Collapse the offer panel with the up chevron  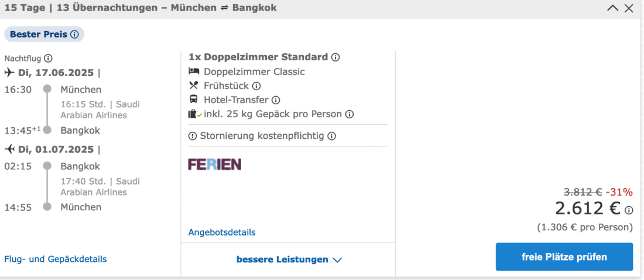pyautogui.click(x=612, y=8)
